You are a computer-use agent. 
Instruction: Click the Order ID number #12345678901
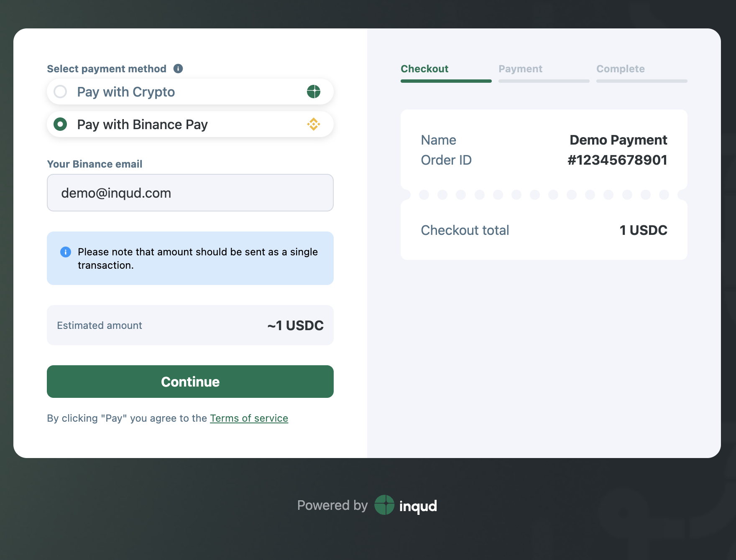617,160
